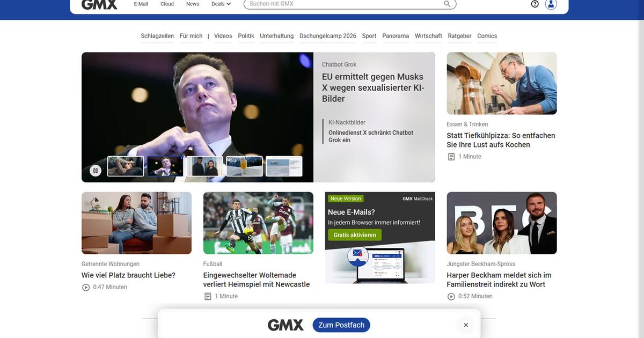Click the Getrennte Wohnungen label
This screenshot has width=644, height=338.
pyautogui.click(x=111, y=264)
